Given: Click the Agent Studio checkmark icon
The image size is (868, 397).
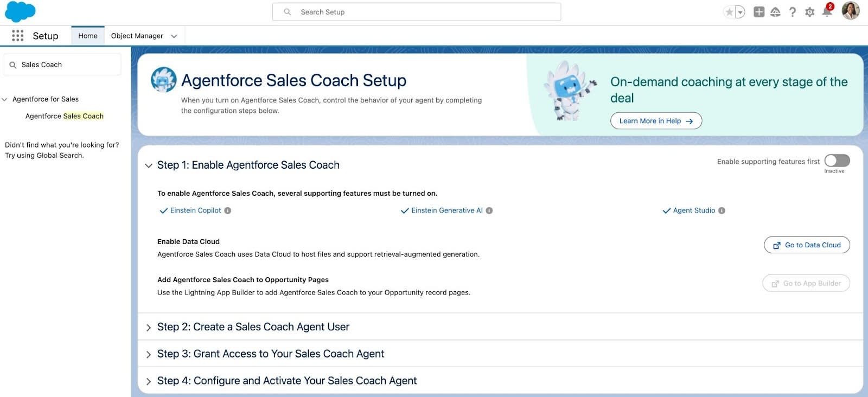Looking at the screenshot, I should click(x=667, y=211).
